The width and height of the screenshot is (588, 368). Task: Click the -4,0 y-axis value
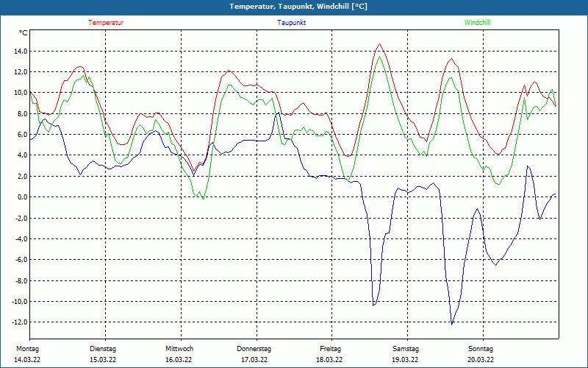pyautogui.click(x=21, y=238)
